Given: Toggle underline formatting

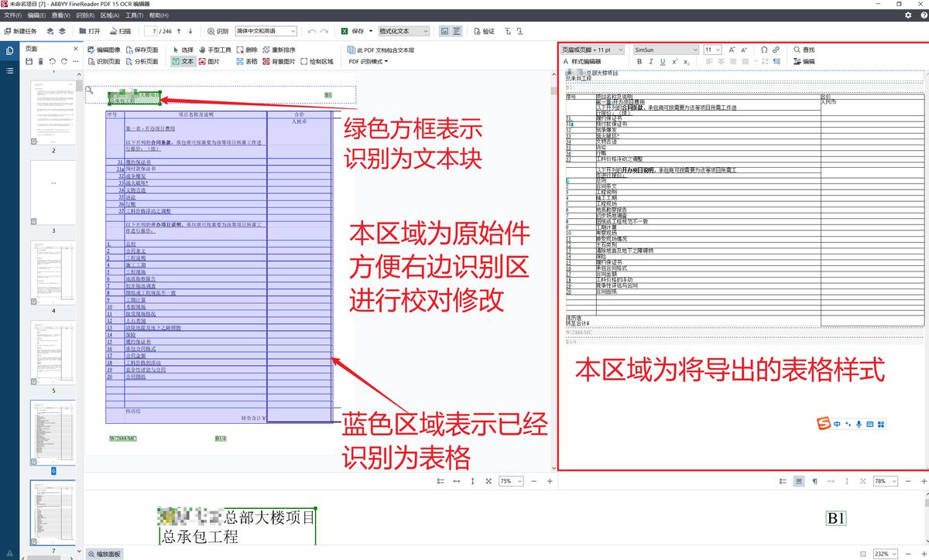Looking at the screenshot, I should tap(663, 62).
